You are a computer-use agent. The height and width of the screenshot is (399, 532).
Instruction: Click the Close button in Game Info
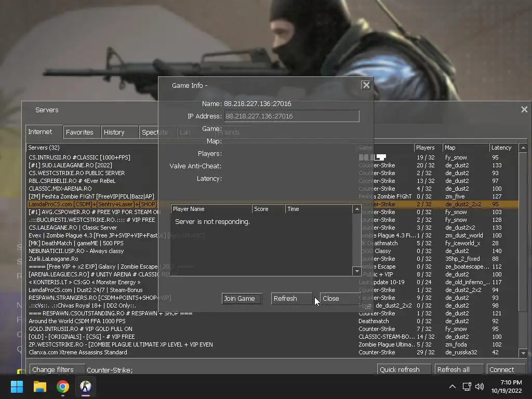pyautogui.click(x=340, y=299)
